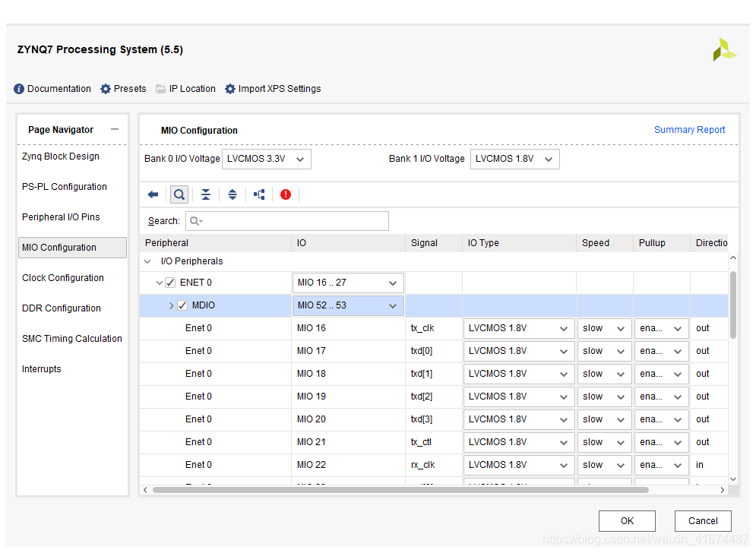Viewport: 756px width, 553px height.
Task: Open the Summary Report link
Action: (689, 130)
